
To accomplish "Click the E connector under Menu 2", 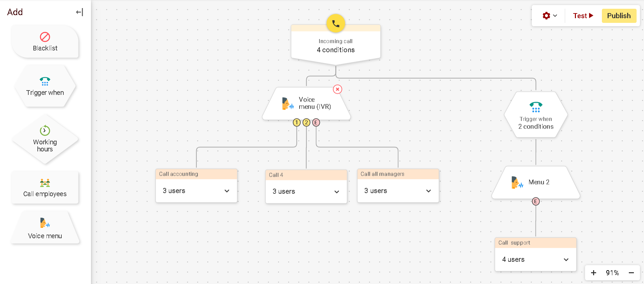I will (x=535, y=202).
